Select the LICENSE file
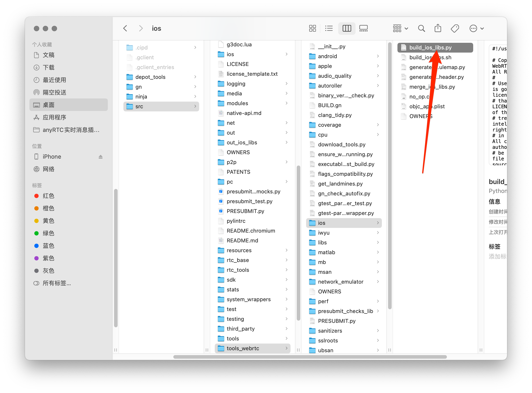This screenshot has width=532, height=393. 253,64
